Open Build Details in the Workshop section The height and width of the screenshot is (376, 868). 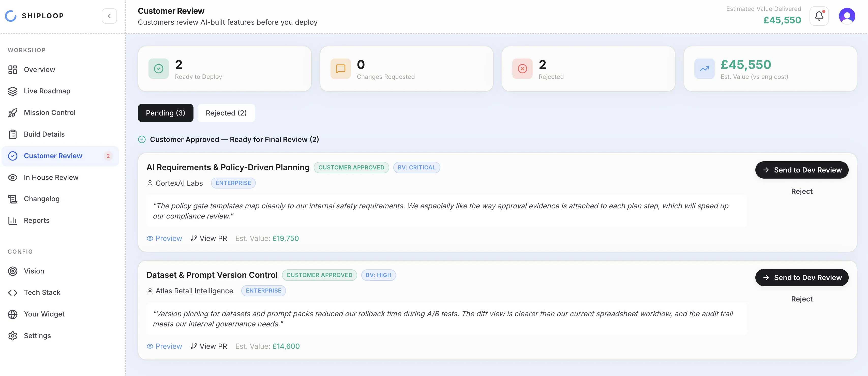[x=44, y=134]
